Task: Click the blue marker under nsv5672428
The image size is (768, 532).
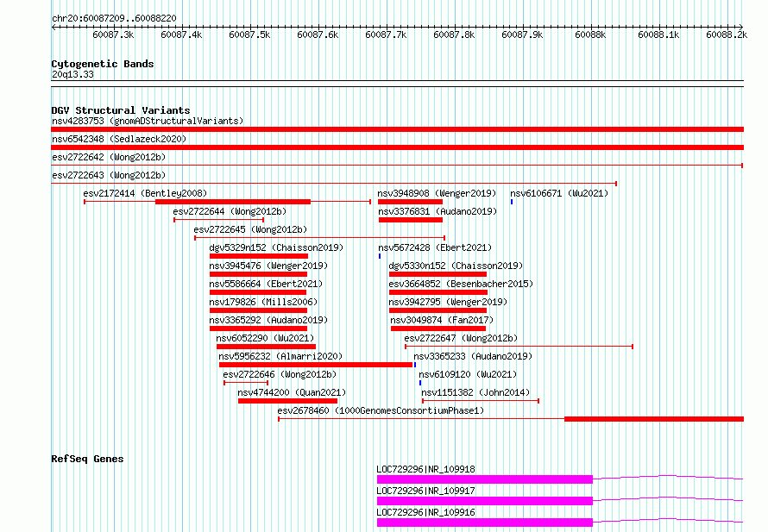Action: coord(380,256)
